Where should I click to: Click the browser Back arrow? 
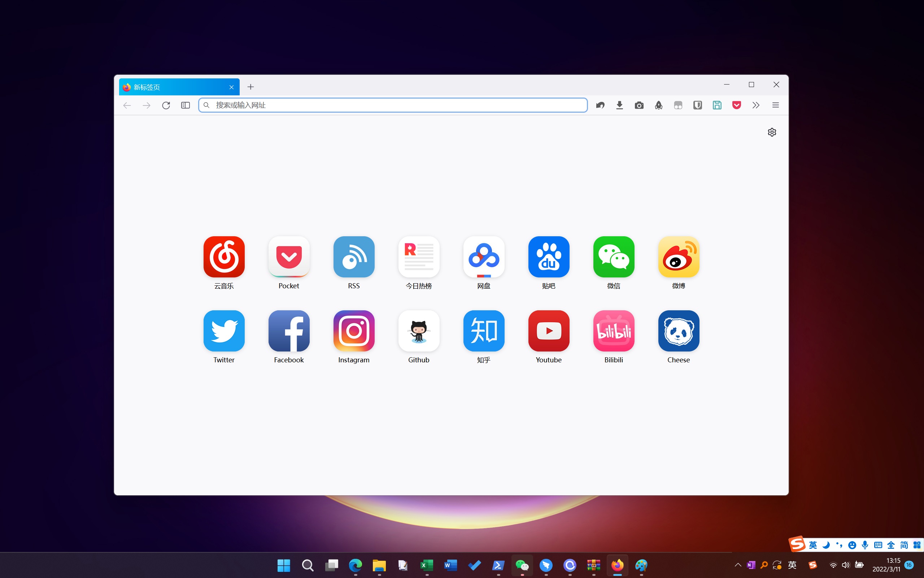[x=127, y=105]
